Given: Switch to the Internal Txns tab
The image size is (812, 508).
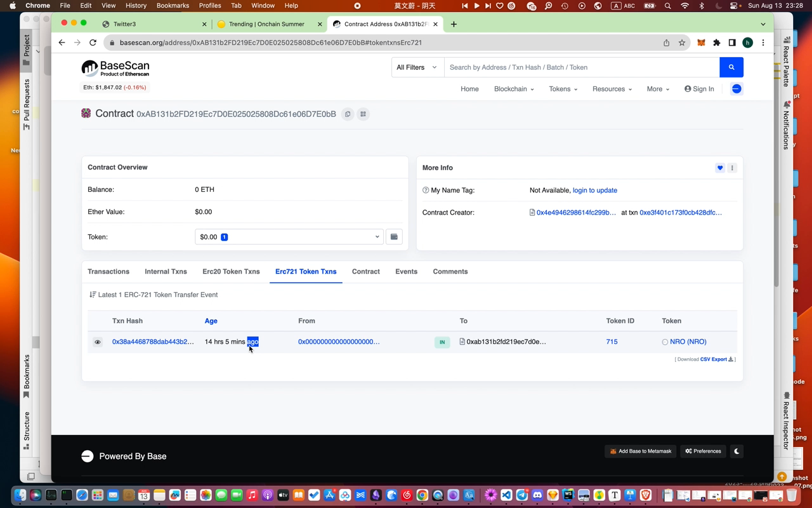Looking at the screenshot, I should coord(166,272).
